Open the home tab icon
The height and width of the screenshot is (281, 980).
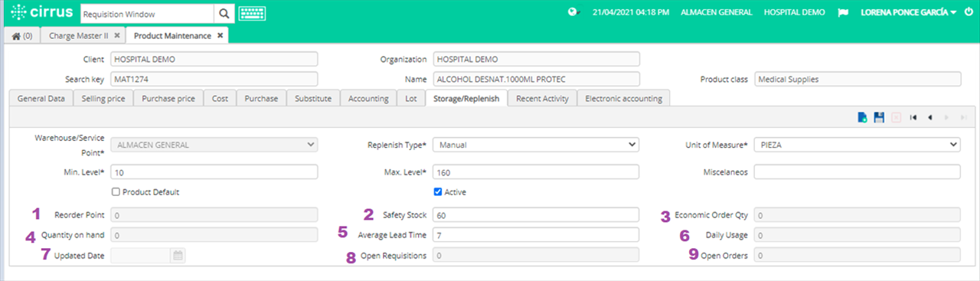tap(22, 35)
